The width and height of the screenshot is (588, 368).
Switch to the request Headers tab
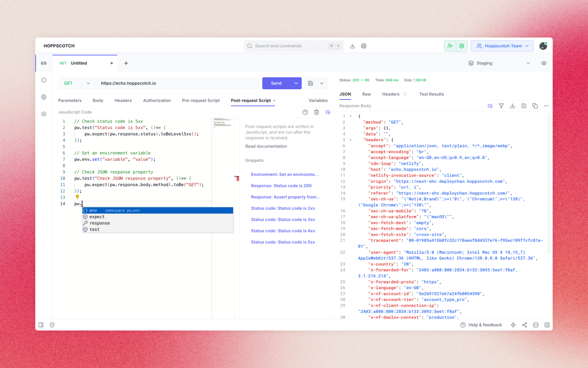pyautogui.click(x=123, y=101)
